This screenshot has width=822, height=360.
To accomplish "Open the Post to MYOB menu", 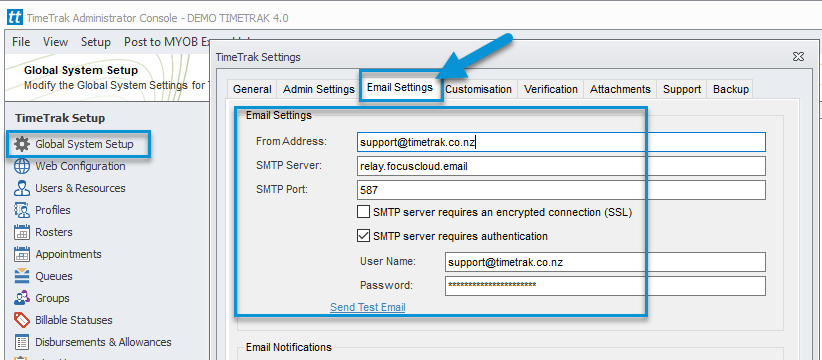I will (168, 42).
